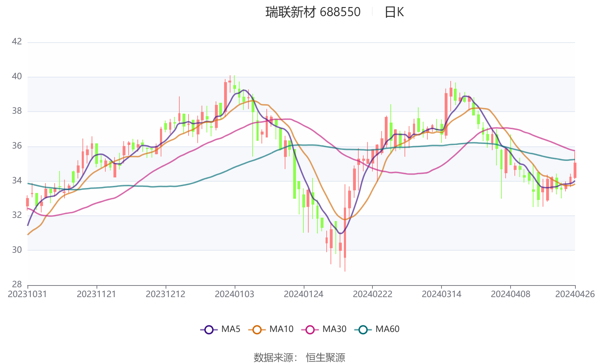The width and height of the screenshot is (599, 364).
Task: Click x-axis date label 20240408
Action: coord(511,294)
